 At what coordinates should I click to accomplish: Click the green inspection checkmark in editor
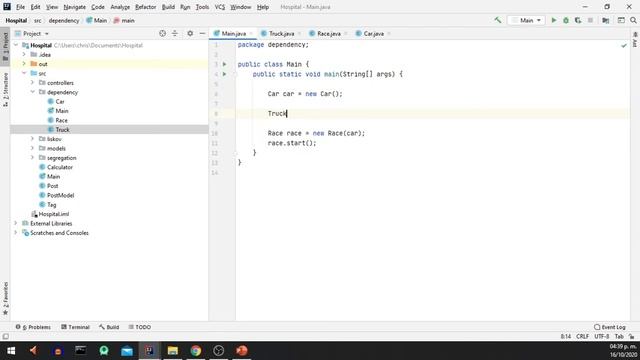pos(624,46)
